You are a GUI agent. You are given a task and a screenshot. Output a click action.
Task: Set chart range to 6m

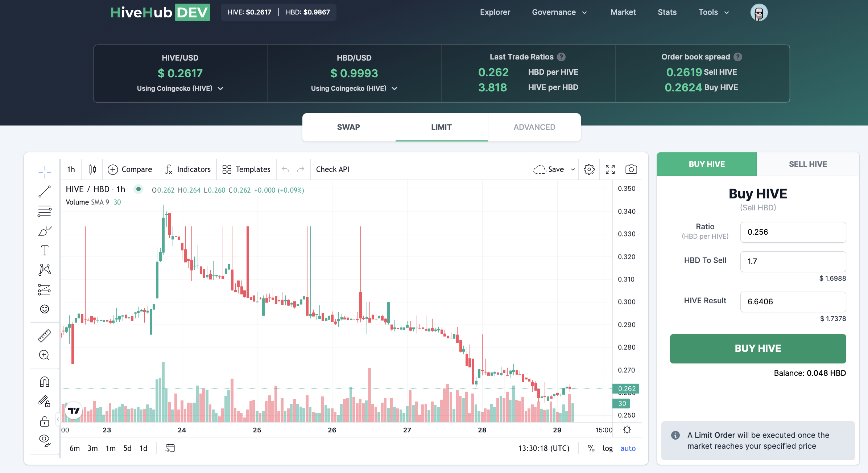(x=75, y=448)
